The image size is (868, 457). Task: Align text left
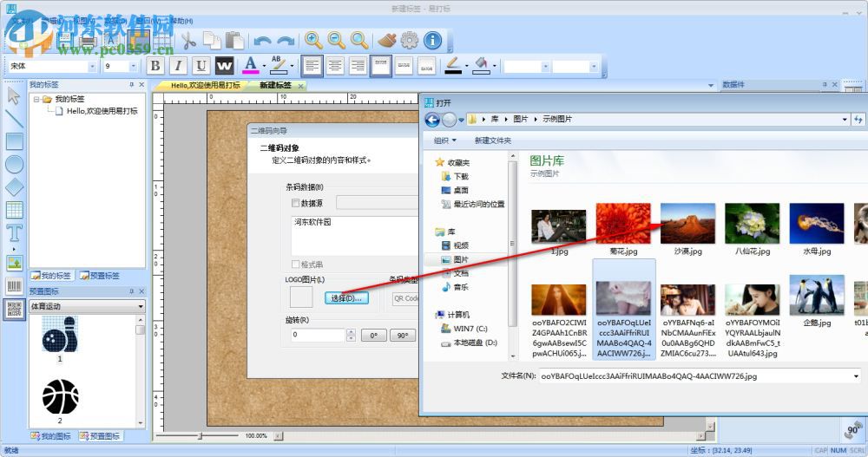[312, 66]
